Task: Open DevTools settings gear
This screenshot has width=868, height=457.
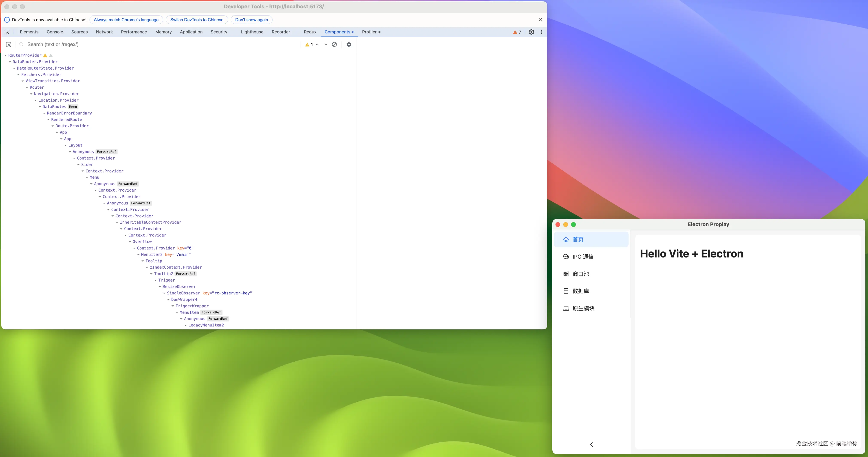Action: [x=531, y=32]
